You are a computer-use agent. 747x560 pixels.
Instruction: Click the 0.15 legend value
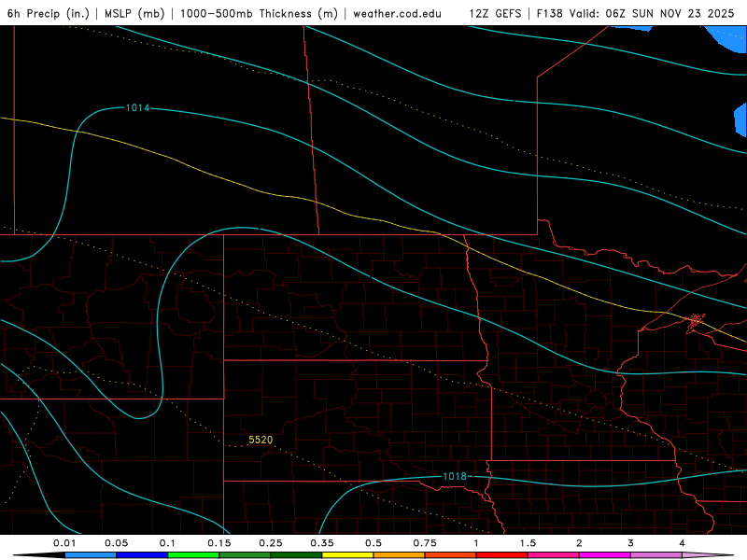[219, 543]
